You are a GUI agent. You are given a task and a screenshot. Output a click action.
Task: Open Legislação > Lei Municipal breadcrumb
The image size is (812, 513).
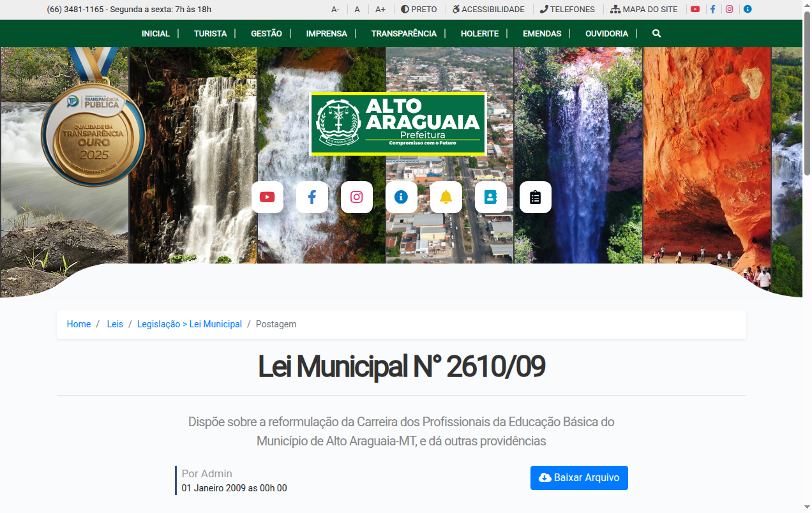coord(190,324)
